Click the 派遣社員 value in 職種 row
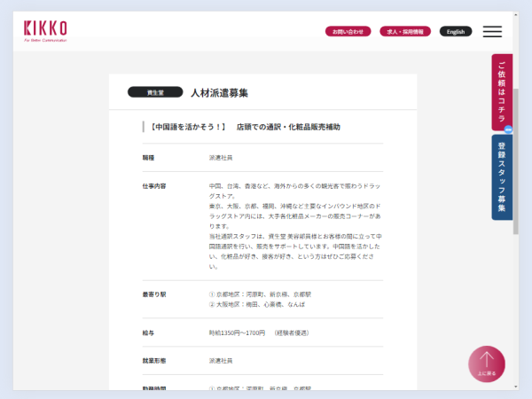The width and height of the screenshot is (532, 399). [x=221, y=158]
